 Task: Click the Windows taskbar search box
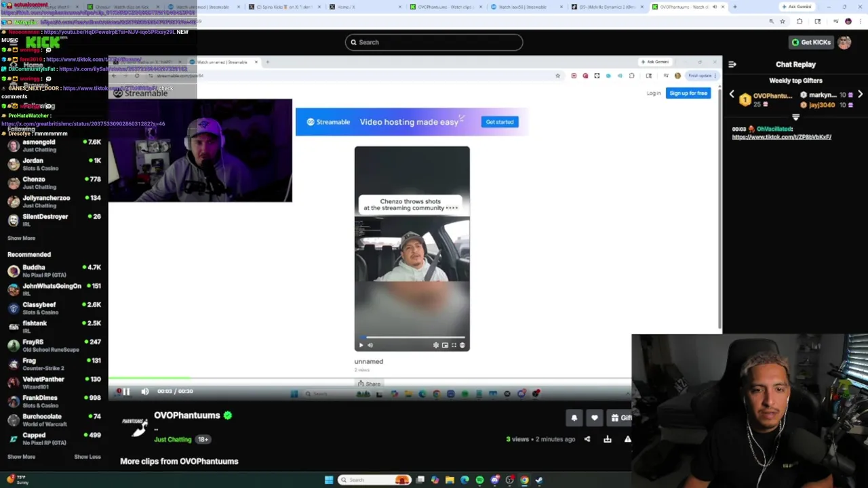375,480
